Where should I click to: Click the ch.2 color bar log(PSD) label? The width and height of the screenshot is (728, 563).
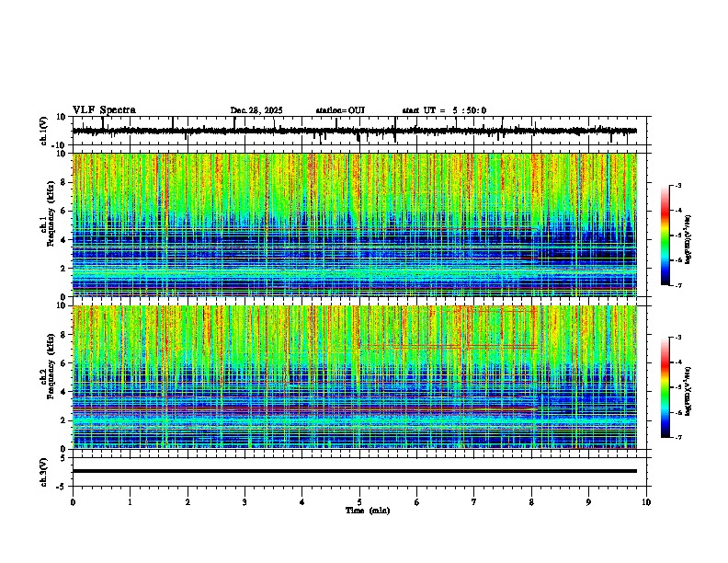coord(688,390)
